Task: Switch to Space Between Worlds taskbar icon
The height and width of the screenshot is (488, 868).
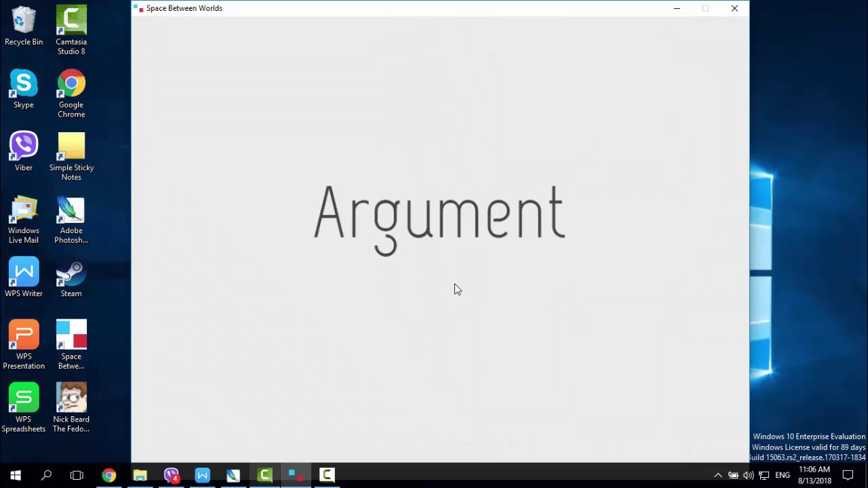Action: click(x=296, y=475)
